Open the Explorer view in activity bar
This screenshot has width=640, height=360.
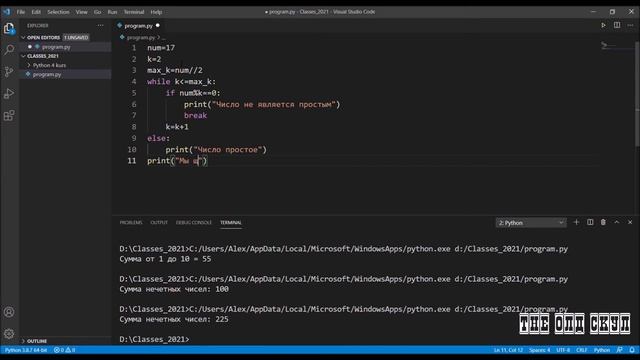point(9,29)
